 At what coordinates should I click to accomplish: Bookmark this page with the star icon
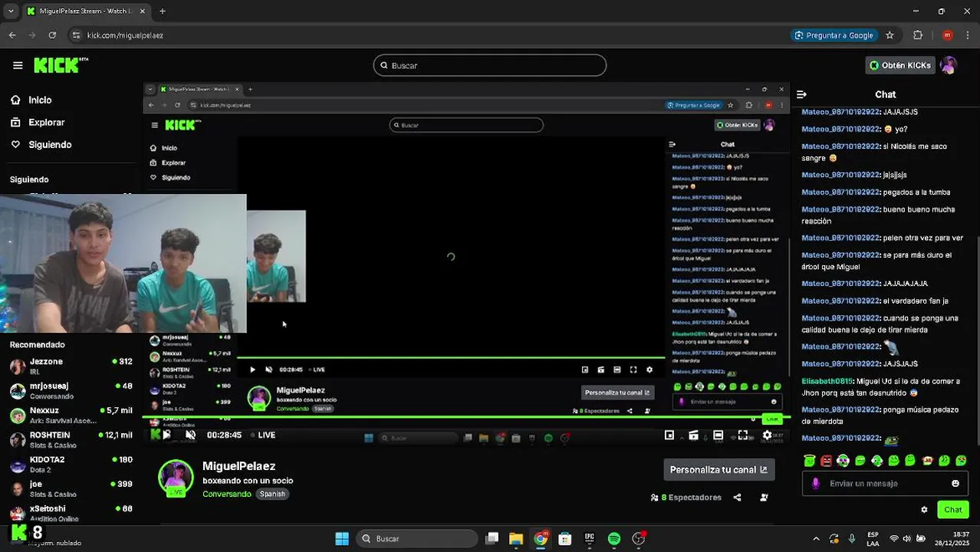[x=890, y=35]
